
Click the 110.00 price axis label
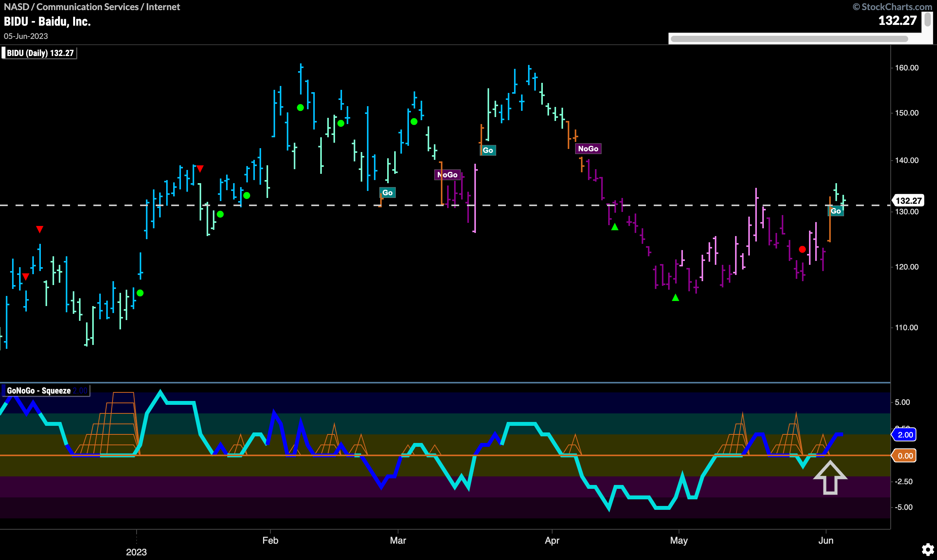pos(907,327)
